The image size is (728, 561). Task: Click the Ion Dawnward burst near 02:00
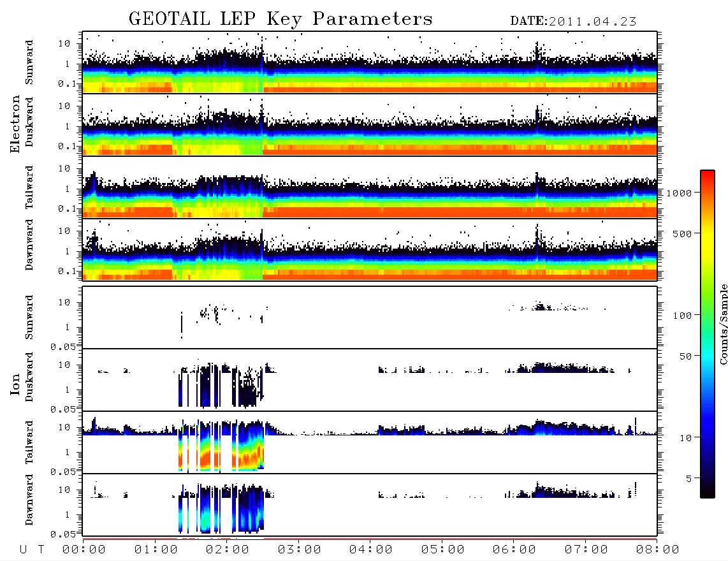pyautogui.click(x=222, y=509)
